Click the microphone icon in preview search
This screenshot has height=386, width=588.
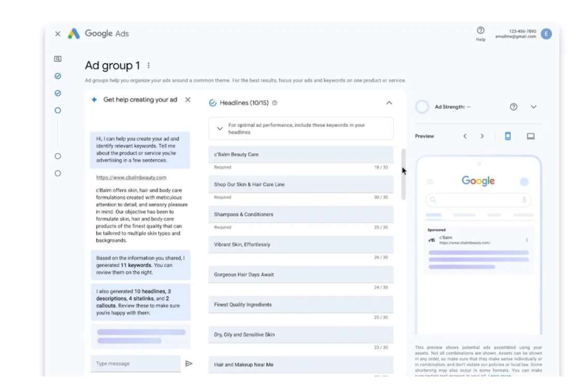point(524,200)
